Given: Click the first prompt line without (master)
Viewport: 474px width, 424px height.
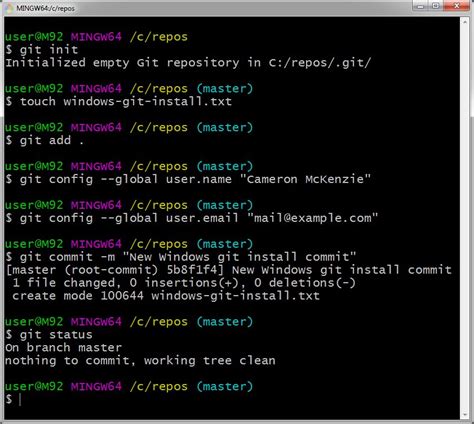Looking at the screenshot, I should (96, 37).
